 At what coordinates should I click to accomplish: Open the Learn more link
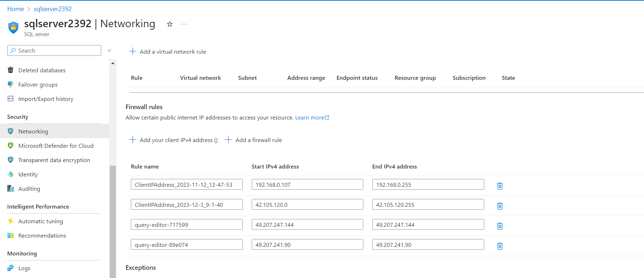tap(312, 118)
